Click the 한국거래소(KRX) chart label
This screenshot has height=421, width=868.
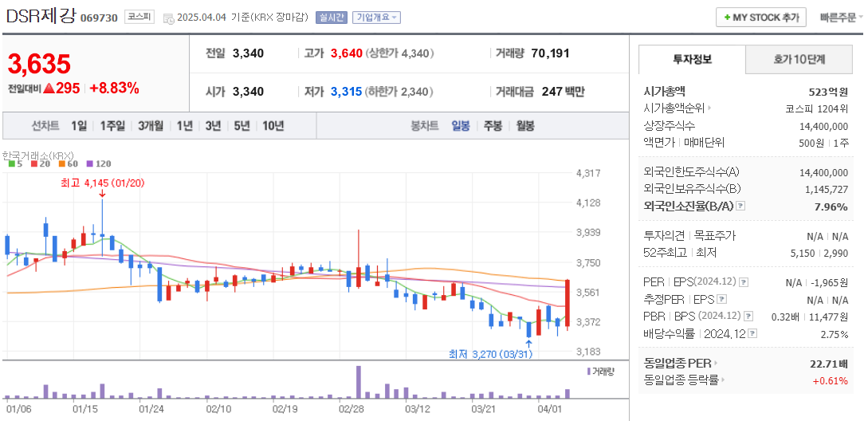point(37,155)
